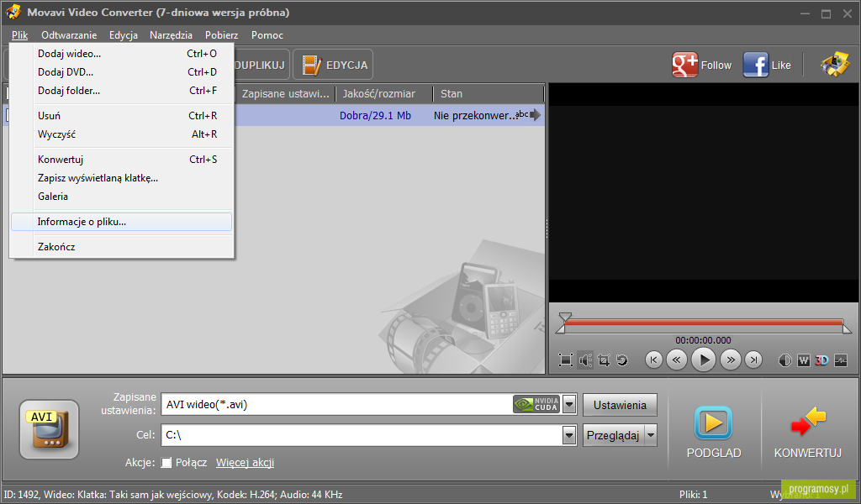Screen dimensions: 861x504
Task: Open the Narzędzia menu
Action: pos(172,35)
